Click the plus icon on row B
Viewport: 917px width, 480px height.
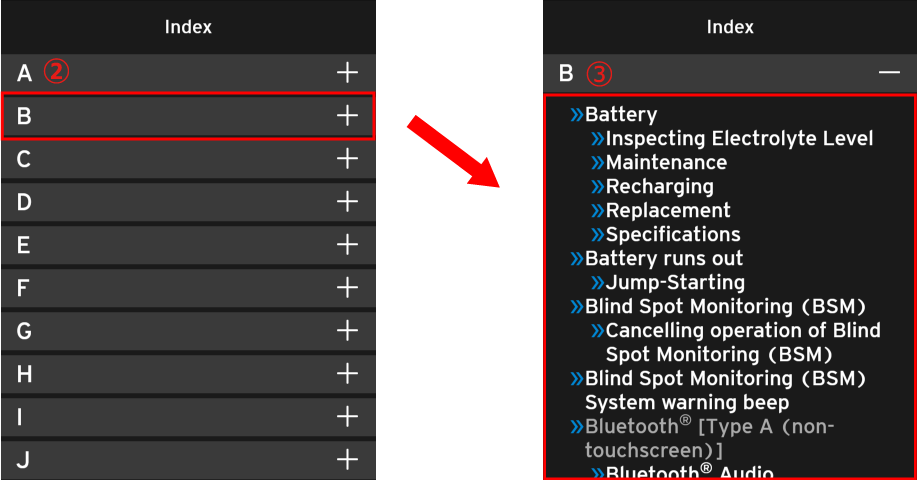coord(347,116)
